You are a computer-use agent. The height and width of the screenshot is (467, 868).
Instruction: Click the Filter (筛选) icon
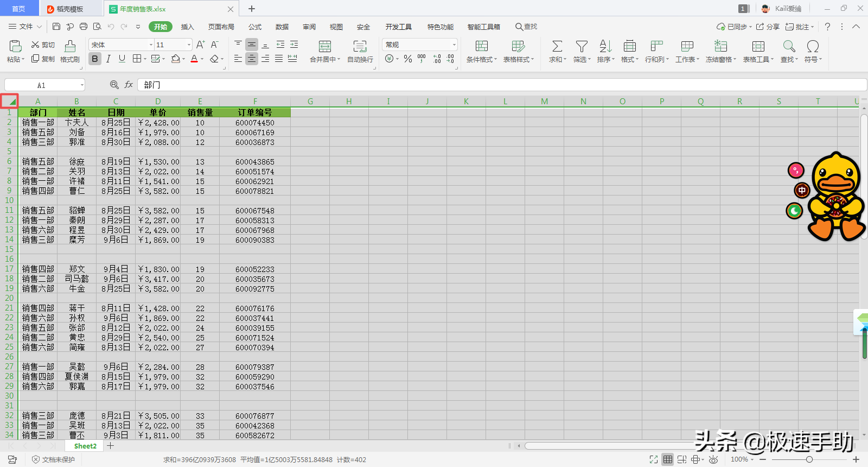[582, 46]
